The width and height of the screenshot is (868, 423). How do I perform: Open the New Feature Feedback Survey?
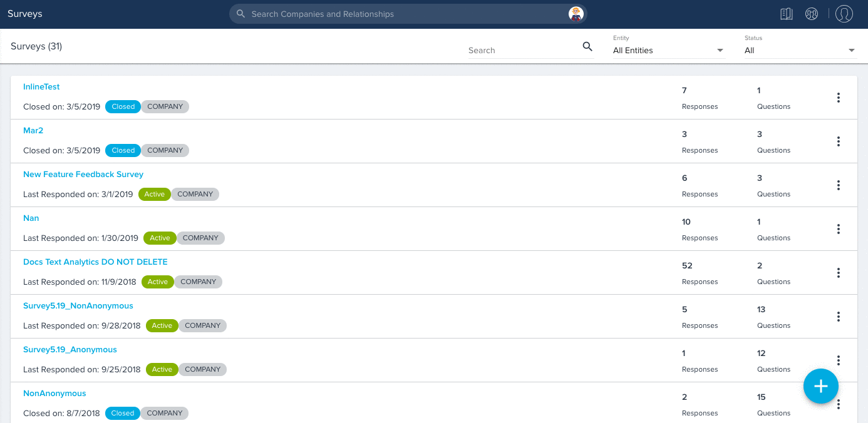point(83,175)
